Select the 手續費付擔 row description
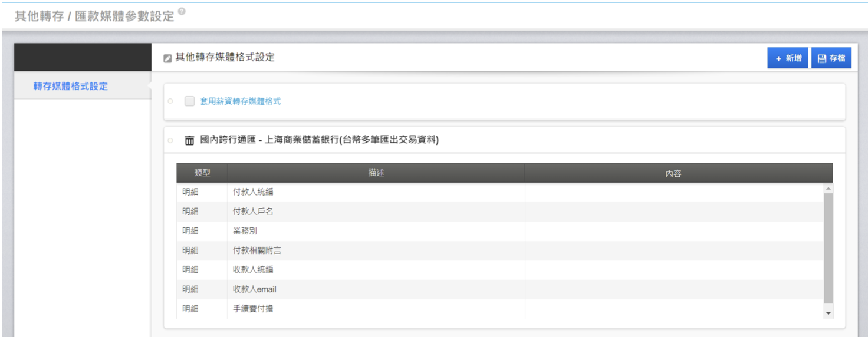The height and width of the screenshot is (337, 868). pyautogui.click(x=253, y=309)
